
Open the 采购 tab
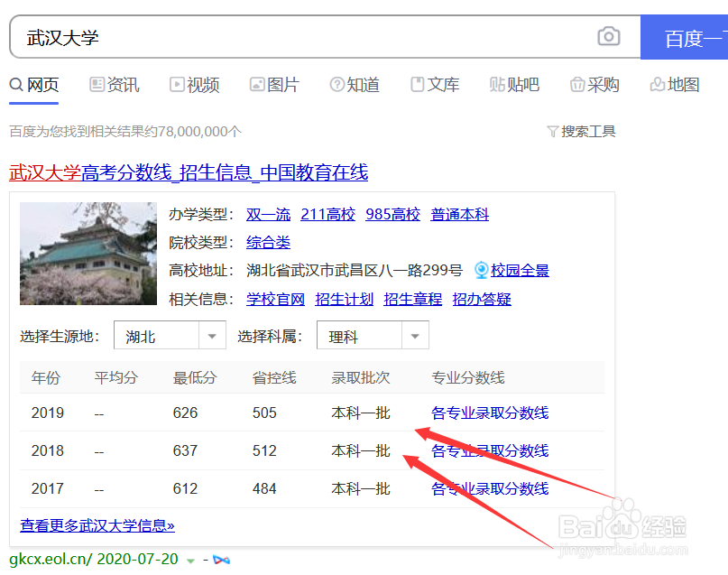[x=594, y=85]
